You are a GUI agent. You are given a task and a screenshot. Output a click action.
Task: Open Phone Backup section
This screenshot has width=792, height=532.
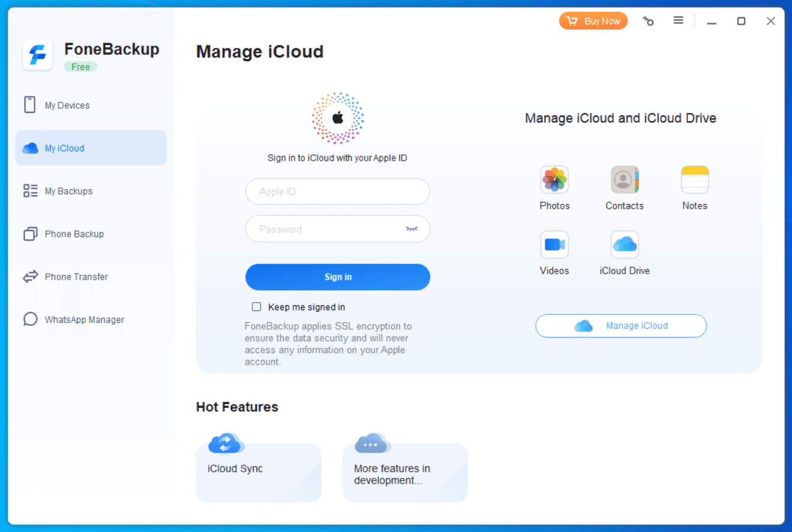pyautogui.click(x=91, y=234)
